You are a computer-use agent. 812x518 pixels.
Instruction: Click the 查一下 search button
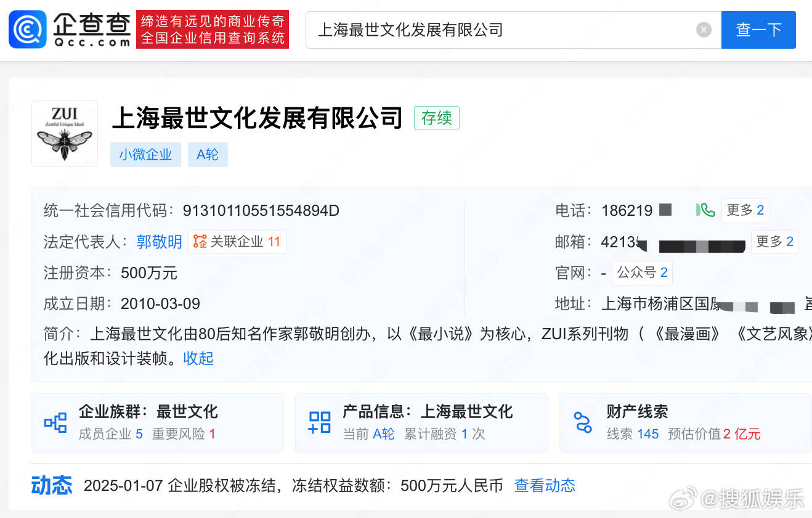coord(758,30)
